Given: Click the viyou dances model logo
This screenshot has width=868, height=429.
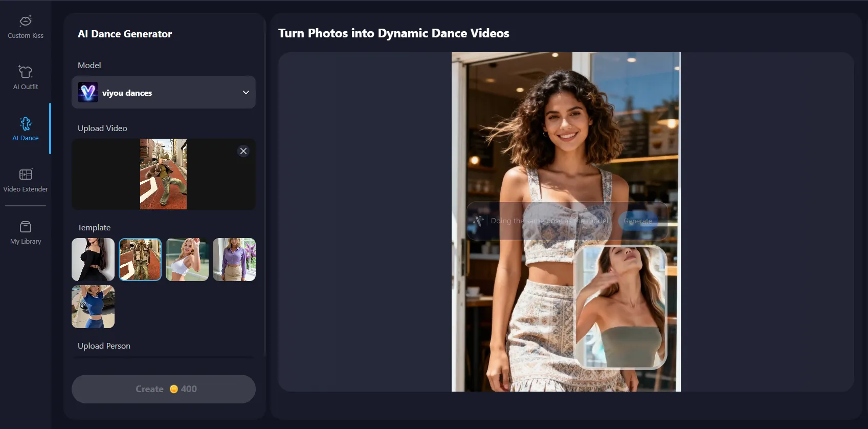Looking at the screenshot, I should click(88, 93).
